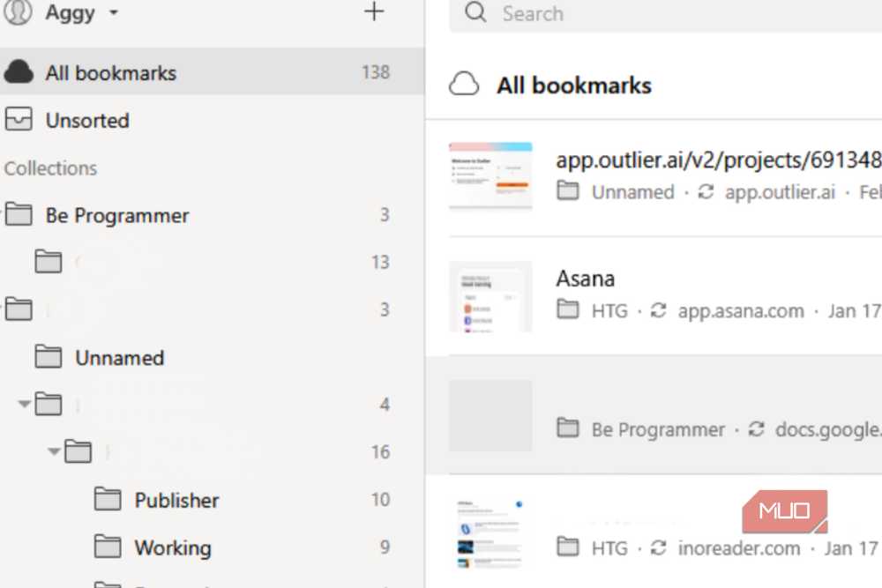Open the blurred collection with 13 items
This screenshot has width=882, height=588.
[212, 262]
